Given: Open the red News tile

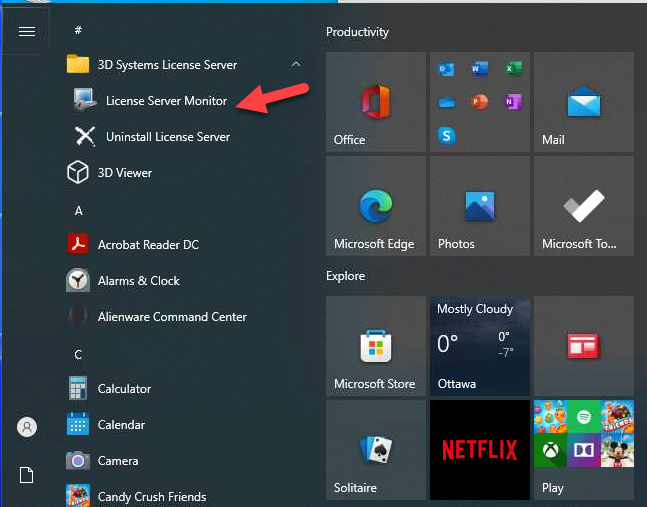Looking at the screenshot, I should (583, 346).
